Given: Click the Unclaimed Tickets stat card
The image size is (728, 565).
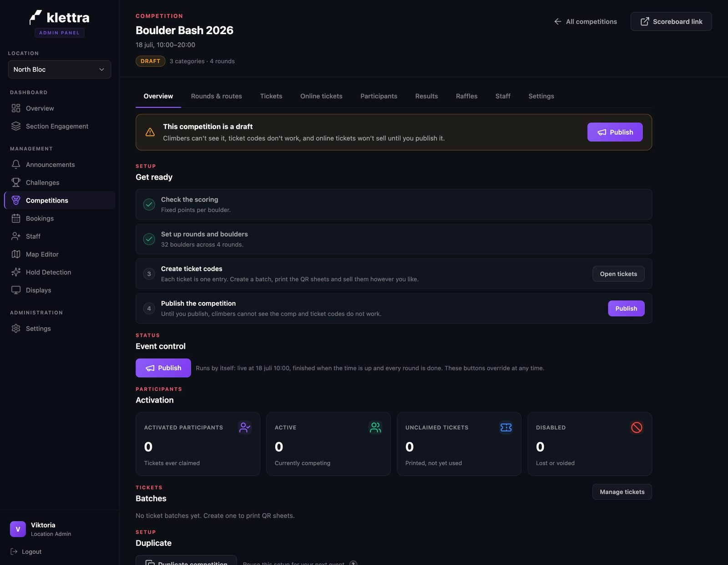Looking at the screenshot, I should click(x=459, y=444).
